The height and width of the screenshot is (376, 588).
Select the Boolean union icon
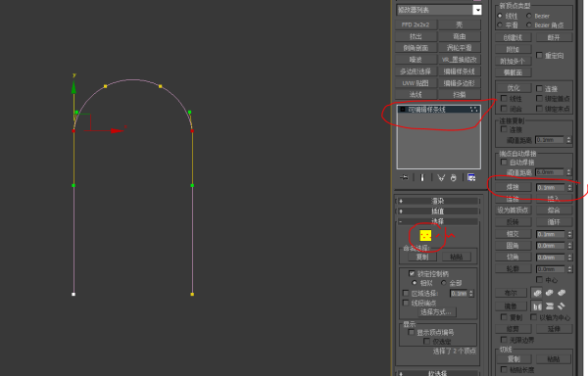pyautogui.click(x=537, y=293)
